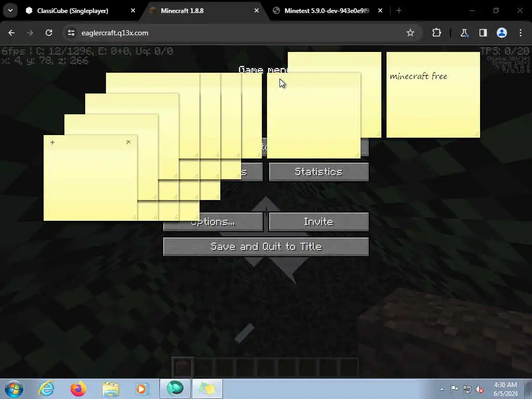The width and height of the screenshot is (532, 399).
Task: Delete the front sticky note with X
Action: (x=128, y=142)
